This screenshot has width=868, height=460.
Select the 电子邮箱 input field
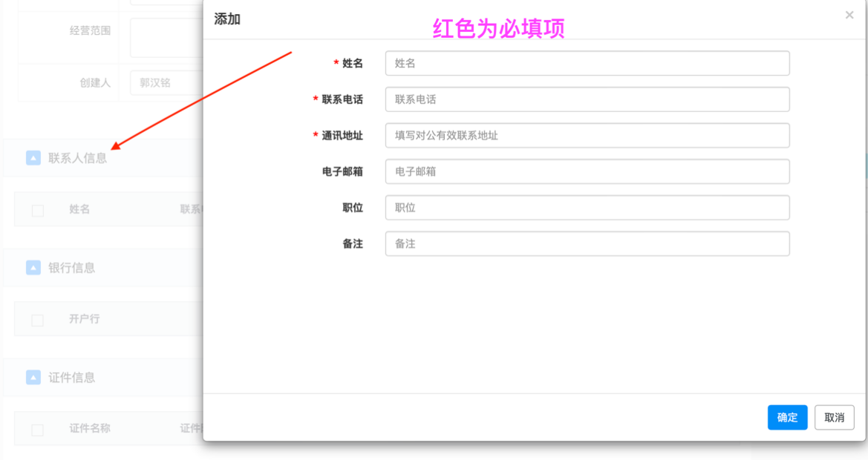(x=587, y=171)
